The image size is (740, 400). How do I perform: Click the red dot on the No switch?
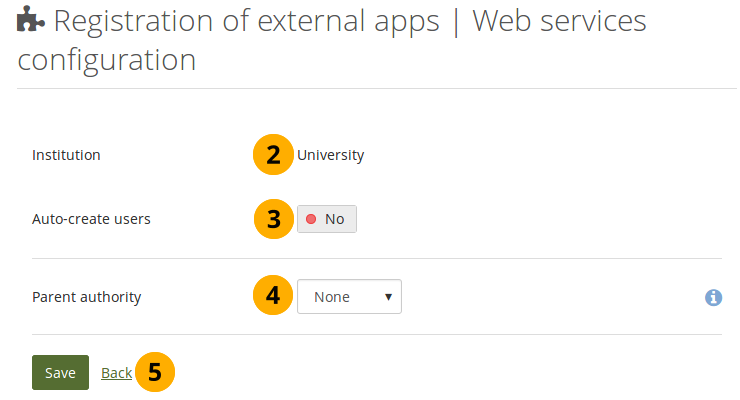311,219
